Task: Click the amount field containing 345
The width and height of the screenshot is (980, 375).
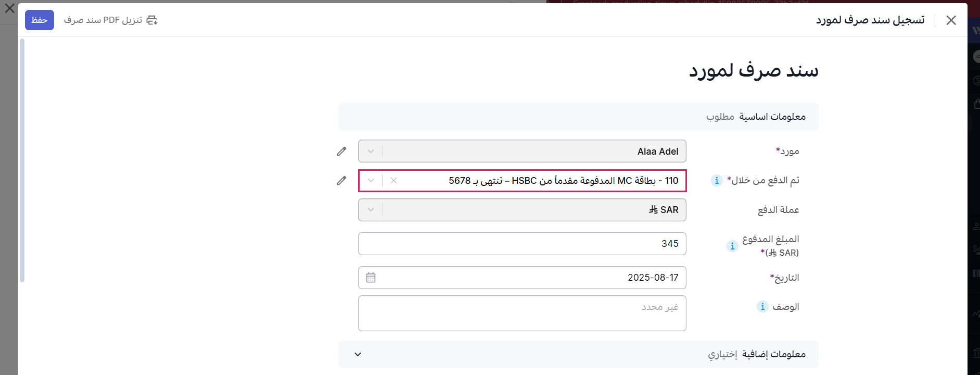Action: [522, 244]
